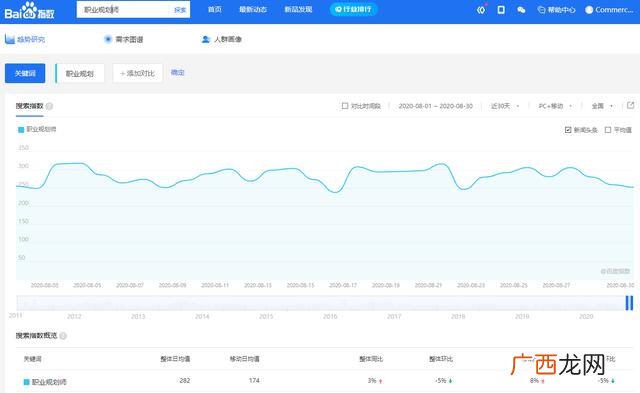
Task: Click the 探索 search button
Action: pyautogui.click(x=180, y=10)
